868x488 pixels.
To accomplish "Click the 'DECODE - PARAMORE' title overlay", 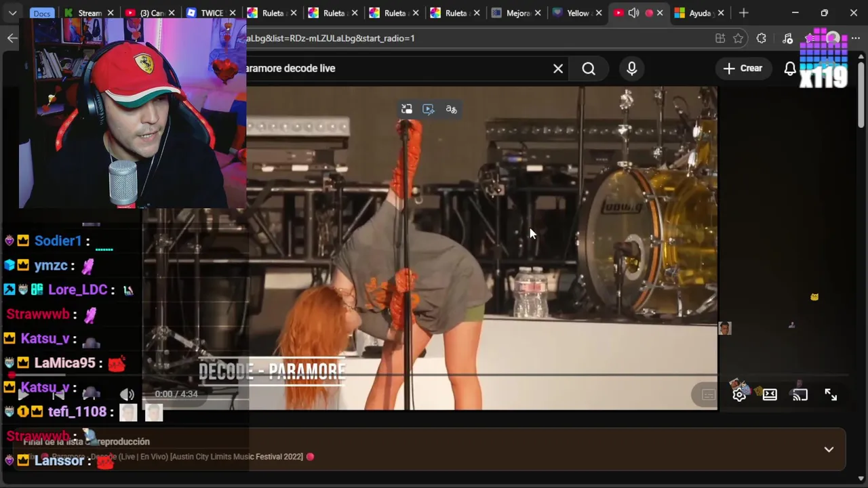I will [273, 372].
